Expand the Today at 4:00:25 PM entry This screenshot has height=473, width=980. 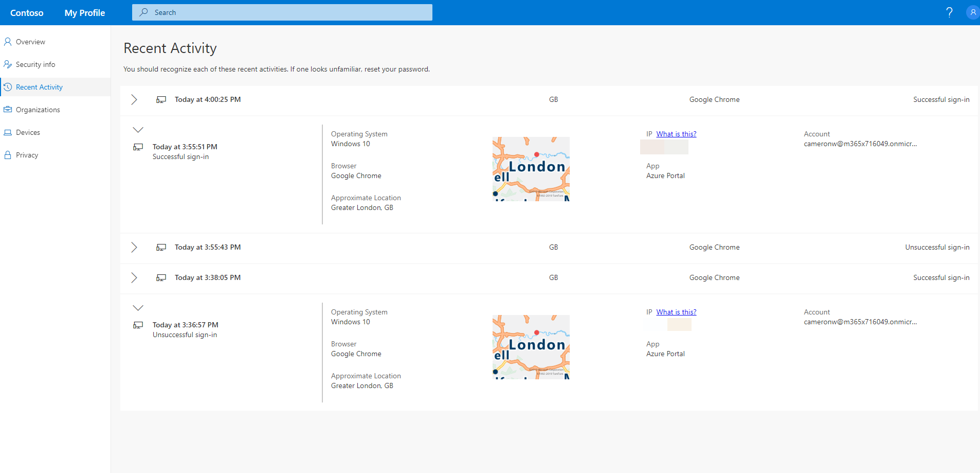pyautogui.click(x=134, y=100)
